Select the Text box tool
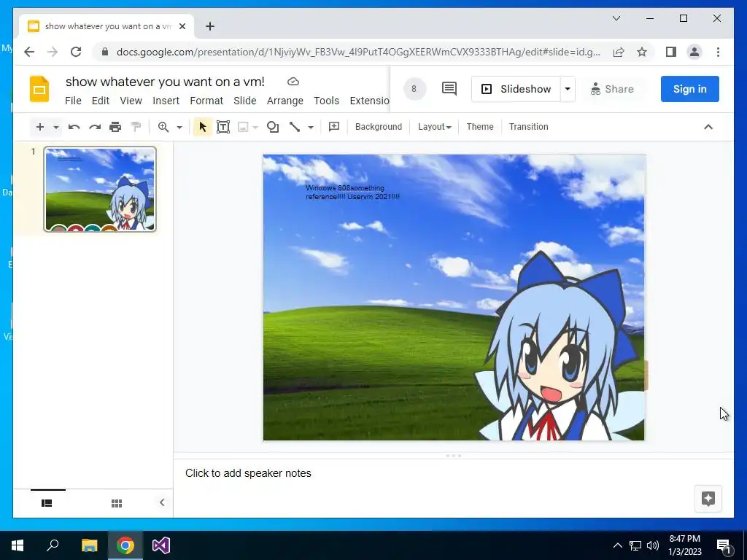Viewport: 747px width, 560px height. click(223, 127)
